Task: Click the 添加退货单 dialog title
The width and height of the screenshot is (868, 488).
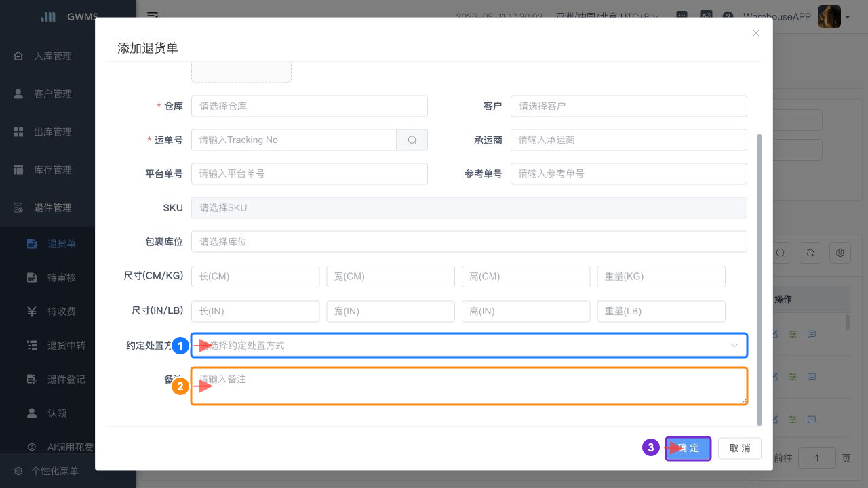Action: 148,47
